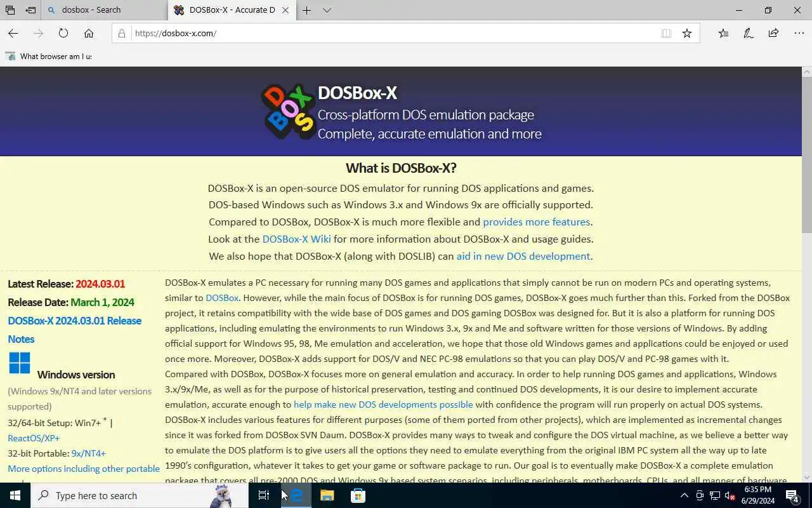Click the Add notes pen icon
The image size is (812, 508).
coord(749,33)
